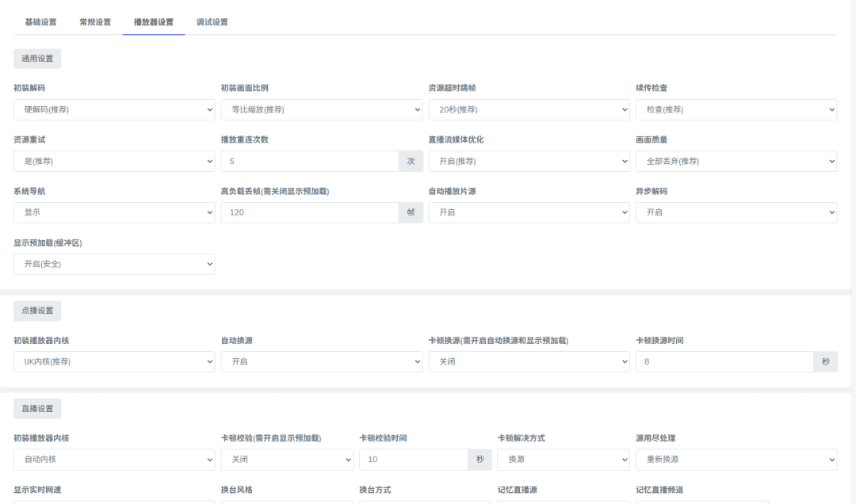Click the 点播设置 section button
The image size is (856, 504).
(37, 311)
